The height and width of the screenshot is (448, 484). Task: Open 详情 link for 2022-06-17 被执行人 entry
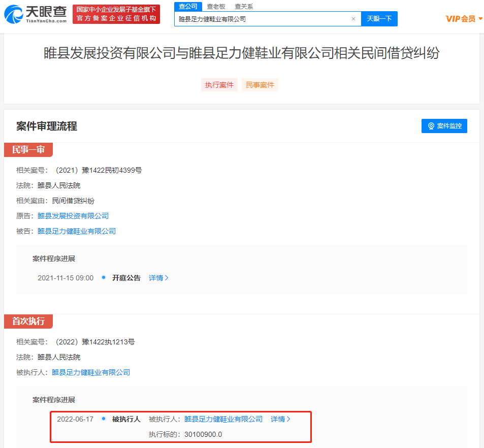coord(280,419)
